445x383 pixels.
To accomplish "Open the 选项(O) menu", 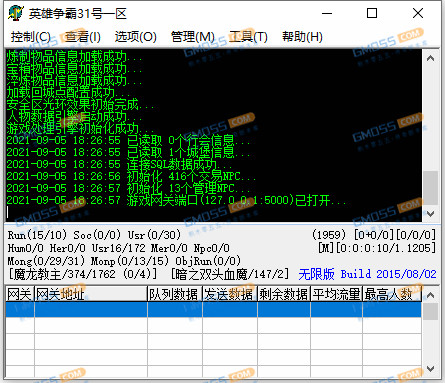I will click(135, 36).
